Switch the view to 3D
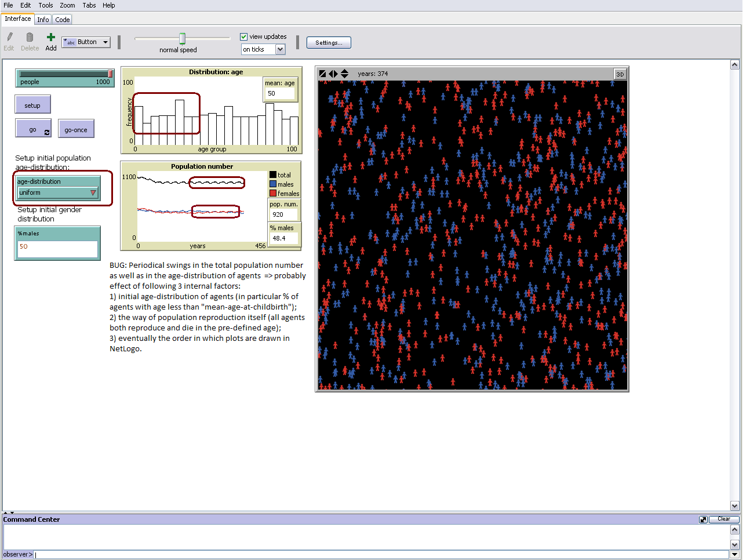This screenshot has width=750, height=560. point(620,74)
